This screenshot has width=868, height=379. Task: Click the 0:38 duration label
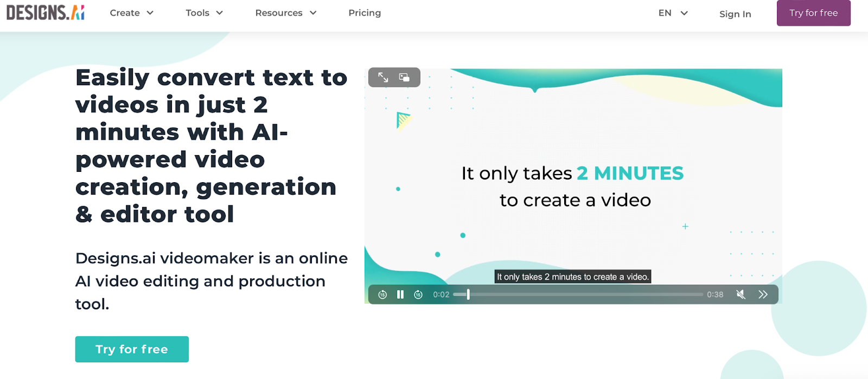(715, 294)
